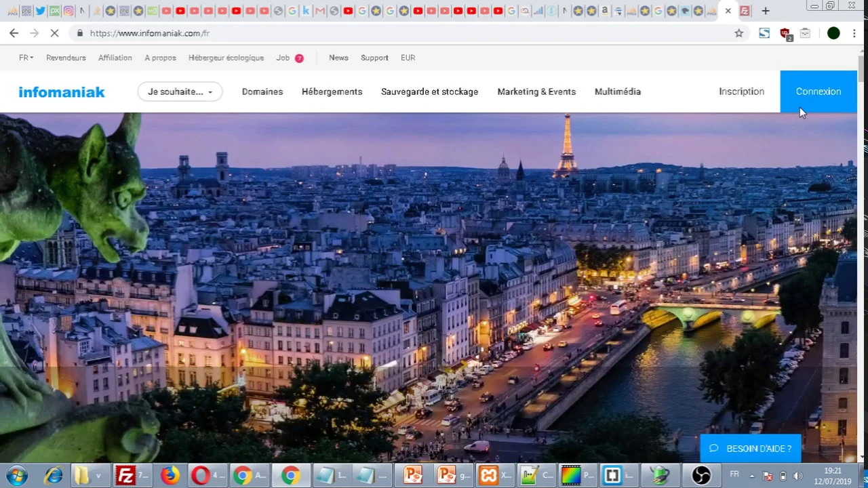868x488 pixels.
Task: Open the Hébergements menu
Action: [332, 91]
